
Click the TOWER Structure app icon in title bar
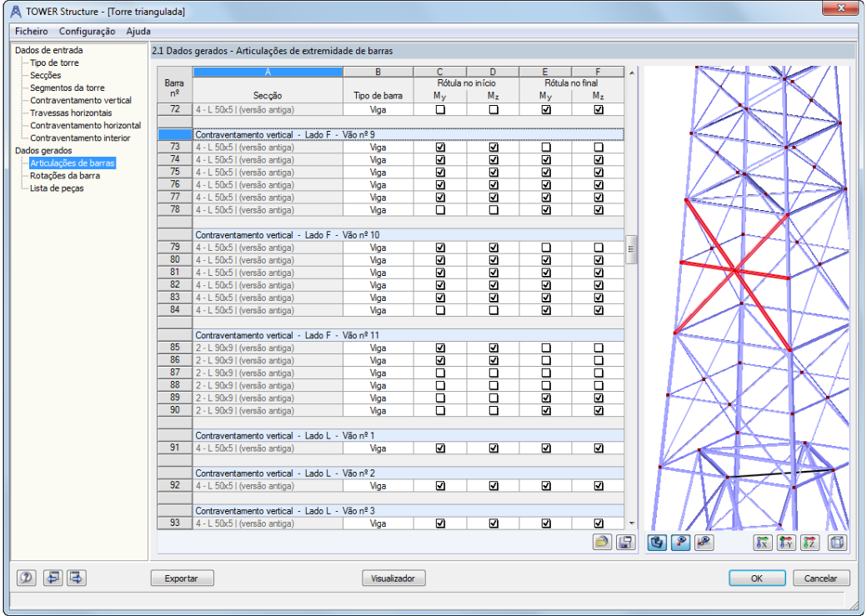[16, 11]
